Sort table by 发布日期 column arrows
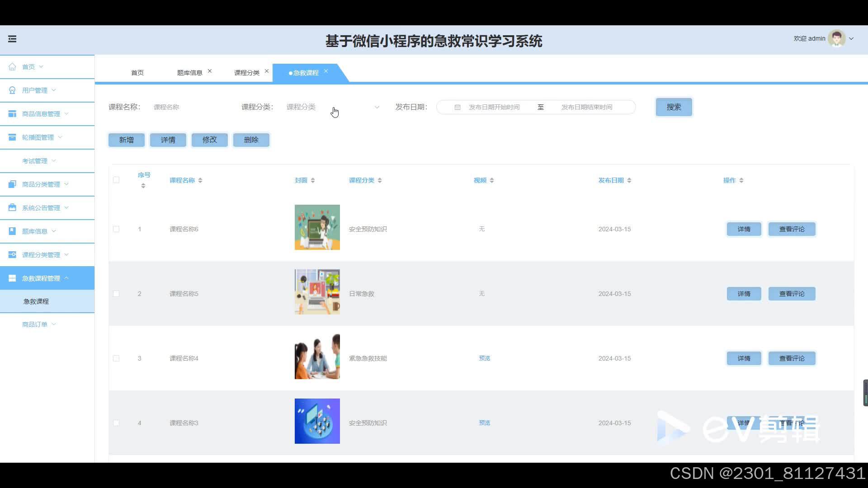This screenshot has width=868, height=488. click(x=629, y=180)
